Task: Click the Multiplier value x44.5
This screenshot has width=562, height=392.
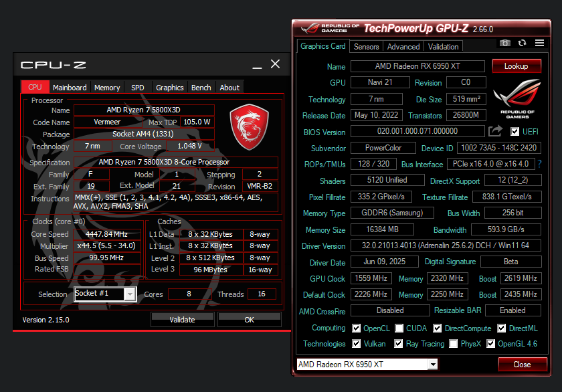Action: pos(107,246)
